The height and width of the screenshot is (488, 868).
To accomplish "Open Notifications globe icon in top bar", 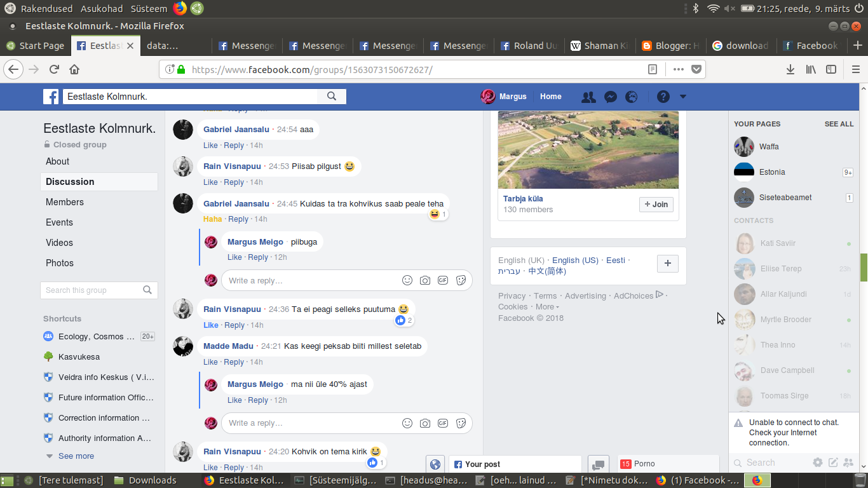I will pyautogui.click(x=632, y=97).
